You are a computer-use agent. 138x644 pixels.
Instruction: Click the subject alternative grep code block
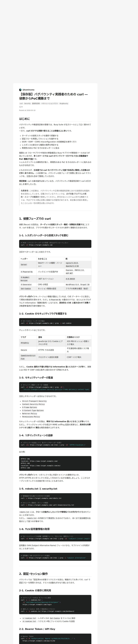click(55, 557)
